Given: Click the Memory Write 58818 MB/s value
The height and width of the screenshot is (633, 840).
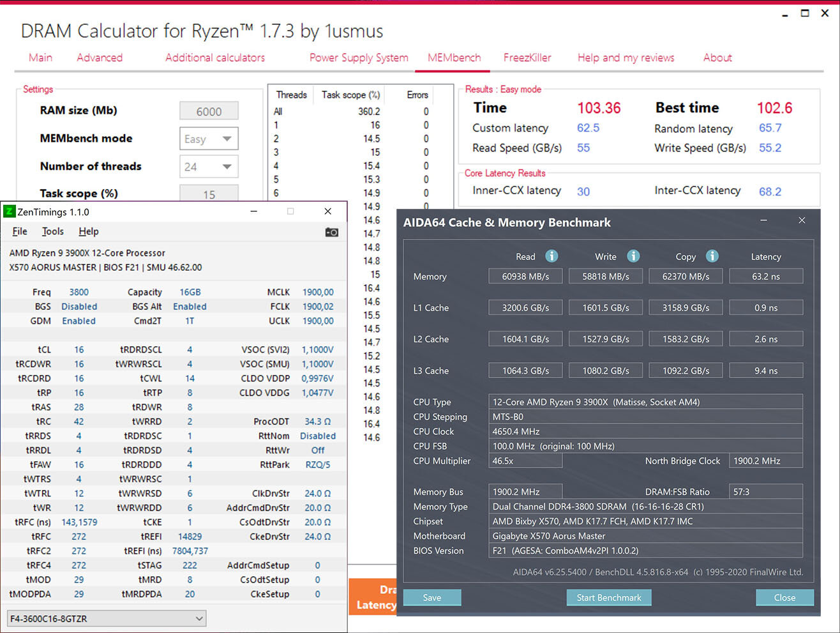Looking at the screenshot, I should 606,277.
